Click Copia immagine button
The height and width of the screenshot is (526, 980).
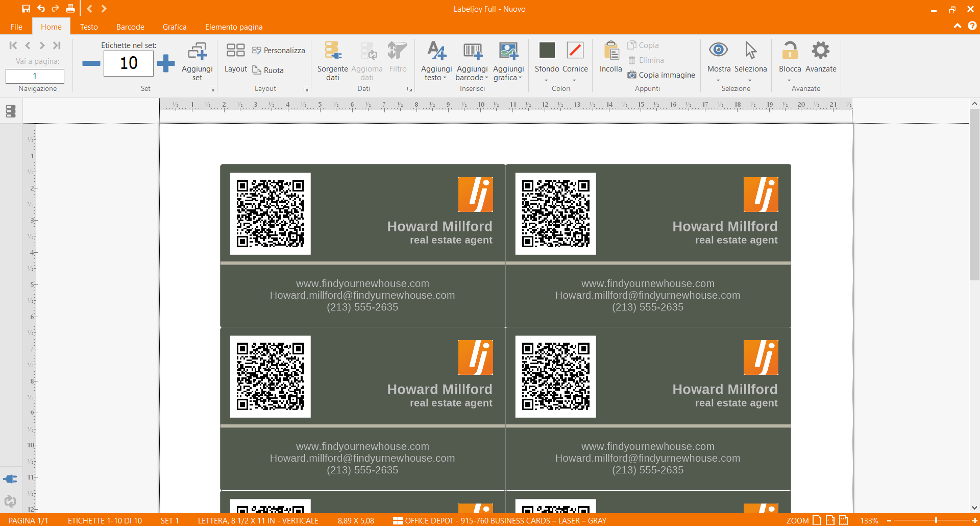click(x=661, y=75)
